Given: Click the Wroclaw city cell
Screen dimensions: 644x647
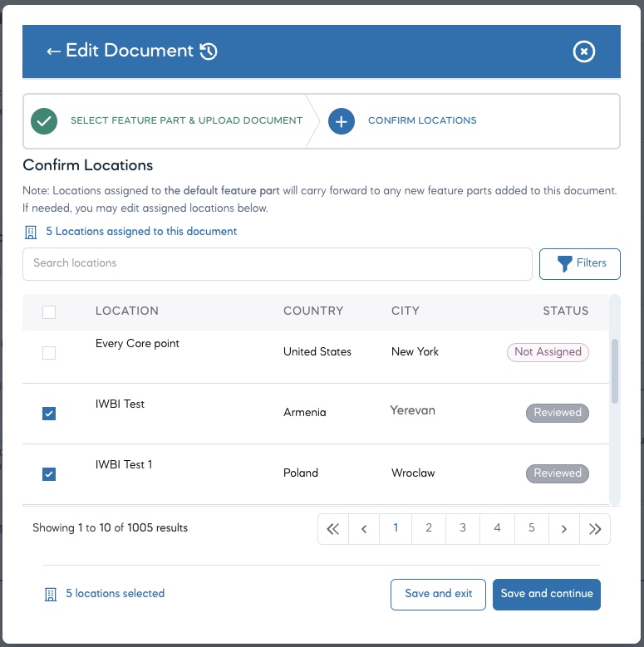Looking at the screenshot, I should [413, 473].
